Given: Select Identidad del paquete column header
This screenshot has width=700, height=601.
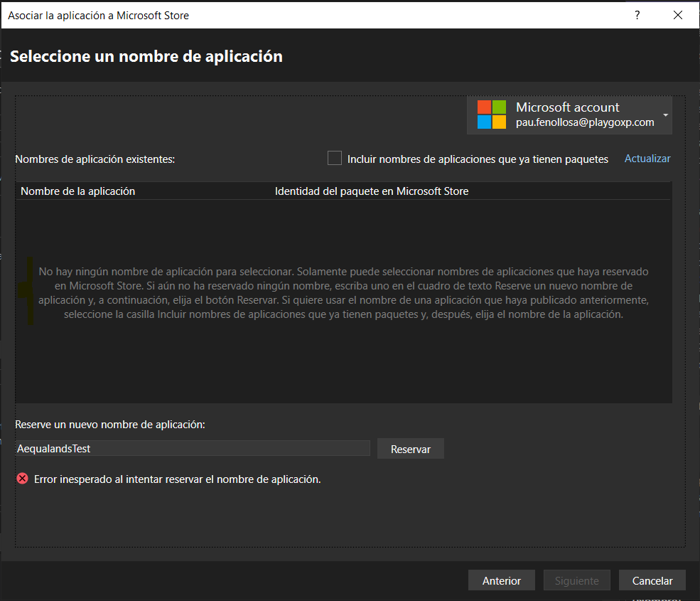Looking at the screenshot, I should 372,191.
